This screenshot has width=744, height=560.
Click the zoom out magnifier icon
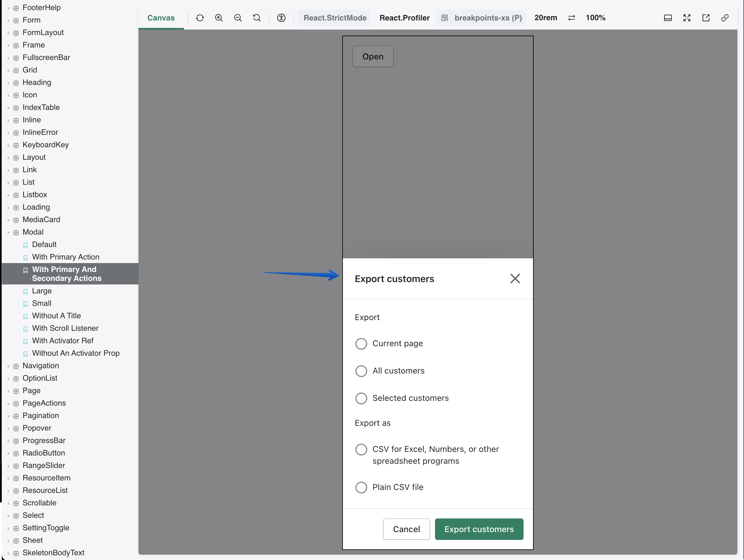coord(238,18)
